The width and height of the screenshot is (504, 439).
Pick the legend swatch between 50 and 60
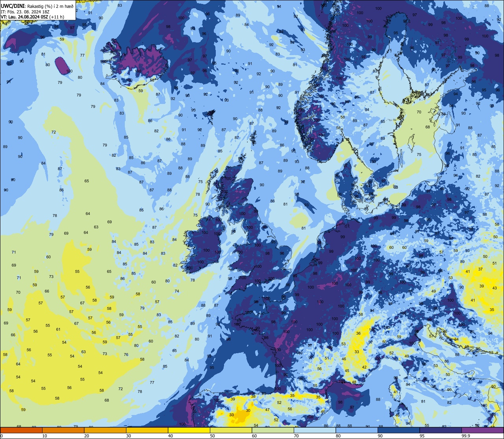(x=231, y=430)
